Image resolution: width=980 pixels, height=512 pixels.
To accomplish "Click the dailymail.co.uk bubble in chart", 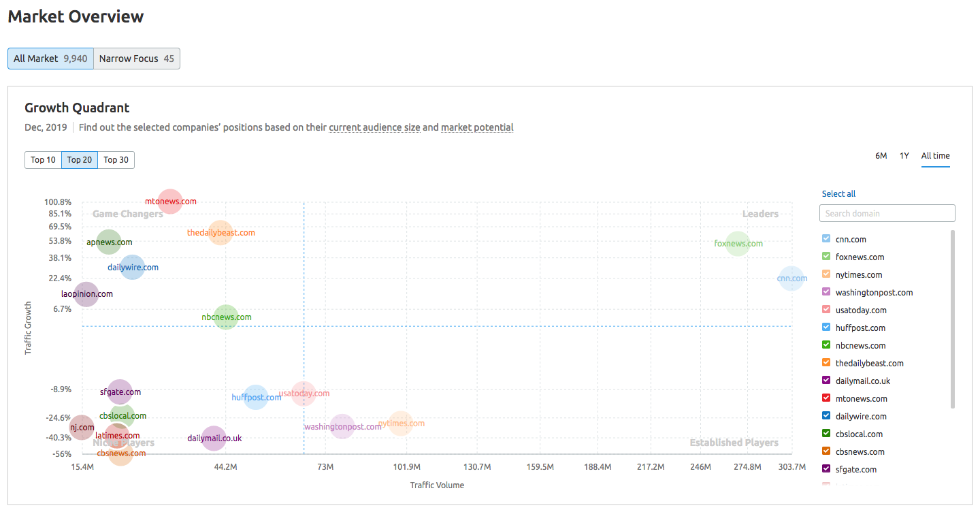I will (x=214, y=438).
